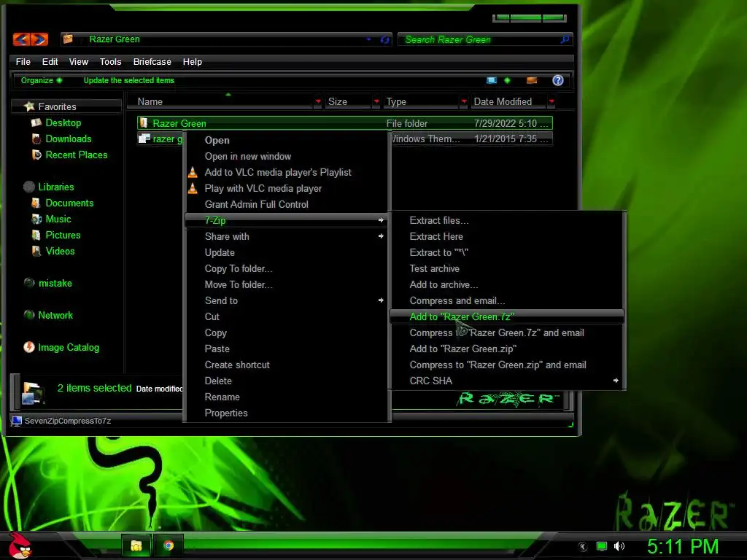Click the volume speaker tray icon
The width and height of the screenshot is (747, 560).
tap(619, 546)
